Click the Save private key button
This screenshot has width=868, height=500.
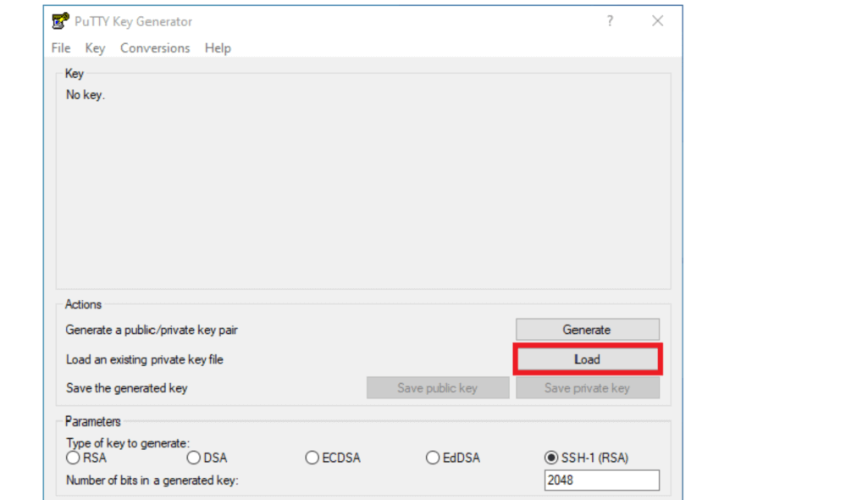pyautogui.click(x=588, y=388)
